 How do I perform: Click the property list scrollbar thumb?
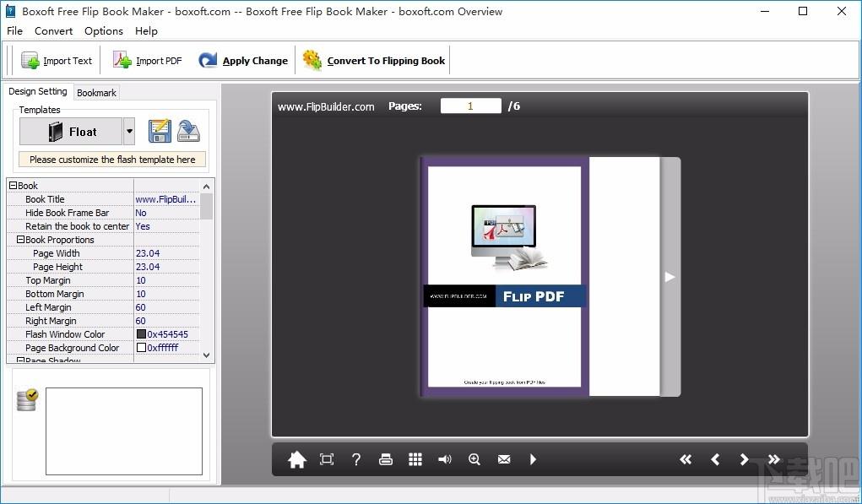tap(206, 207)
